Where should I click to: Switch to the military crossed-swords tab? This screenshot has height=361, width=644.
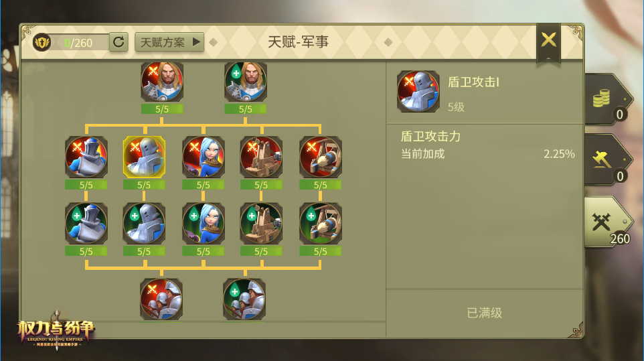point(608,222)
